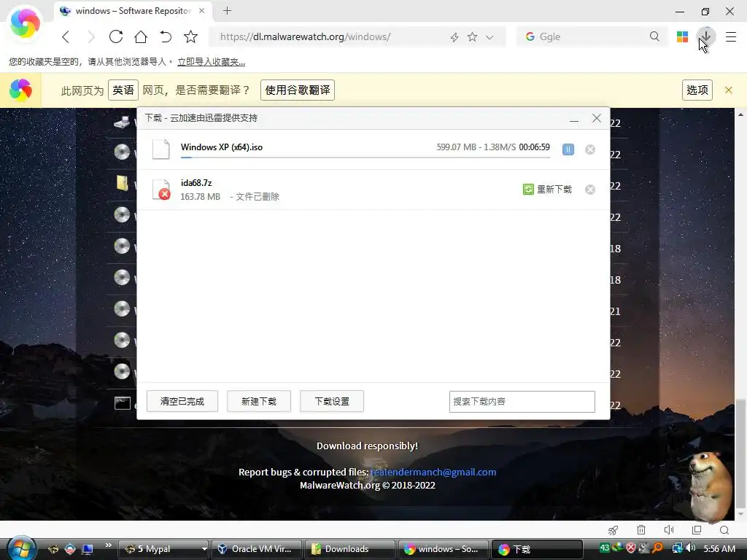Expand the quick launch overflow chevron
The height and width of the screenshot is (560, 747).
[x=108, y=545]
